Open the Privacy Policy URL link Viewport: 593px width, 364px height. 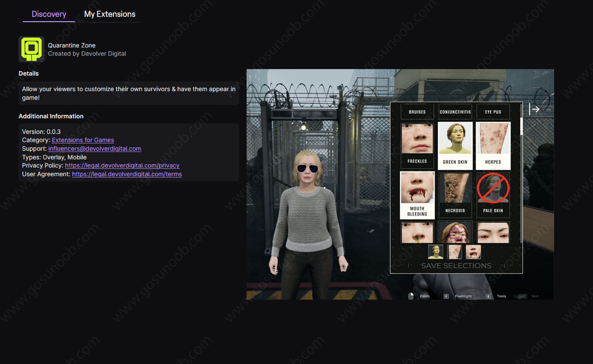pyautogui.click(x=122, y=165)
